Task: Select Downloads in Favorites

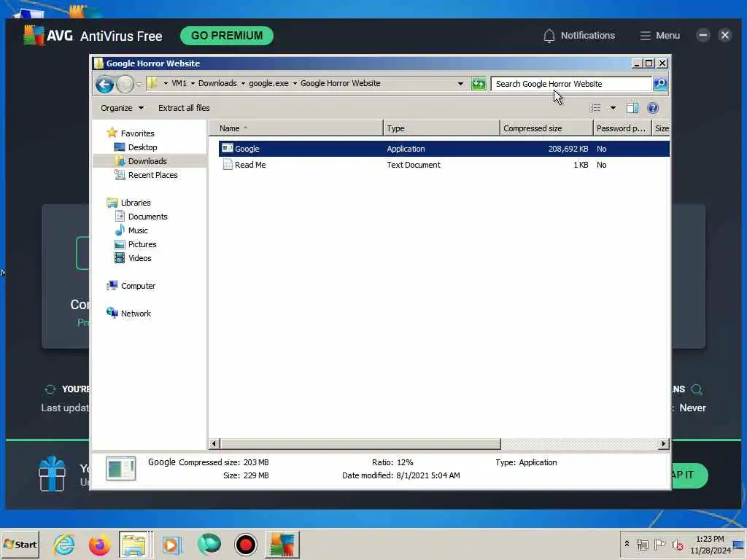Action: pos(147,161)
